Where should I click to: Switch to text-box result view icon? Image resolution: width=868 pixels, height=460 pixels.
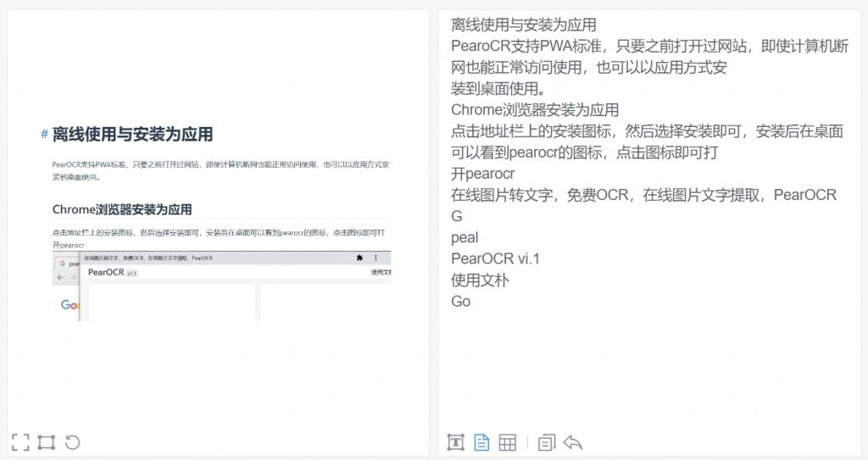[x=455, y=442]
